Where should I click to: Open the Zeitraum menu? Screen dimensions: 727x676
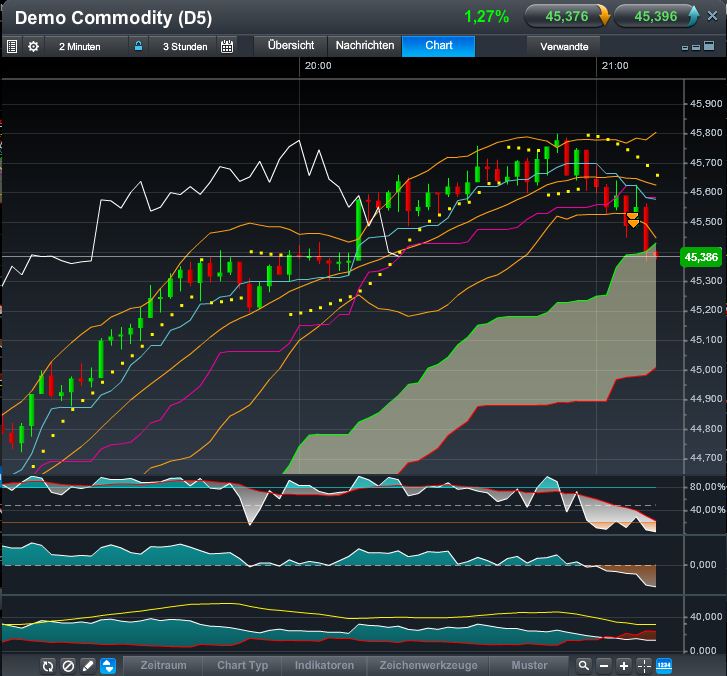[163, 665]
